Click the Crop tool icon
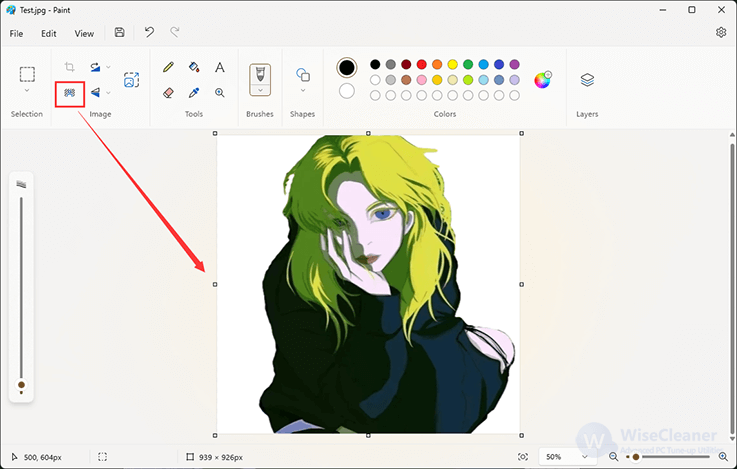This screenshot has height=469, width=737. (x=70, y=67)
